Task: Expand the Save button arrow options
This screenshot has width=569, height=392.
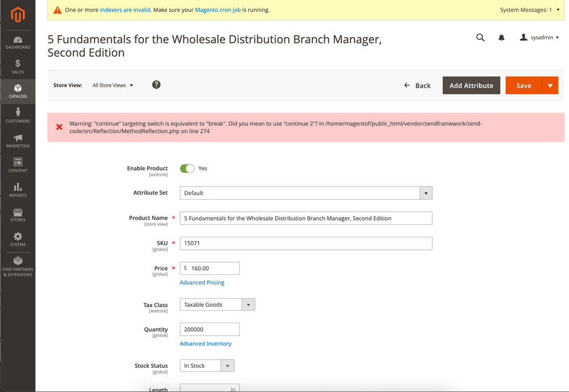Action: point(550,85)
